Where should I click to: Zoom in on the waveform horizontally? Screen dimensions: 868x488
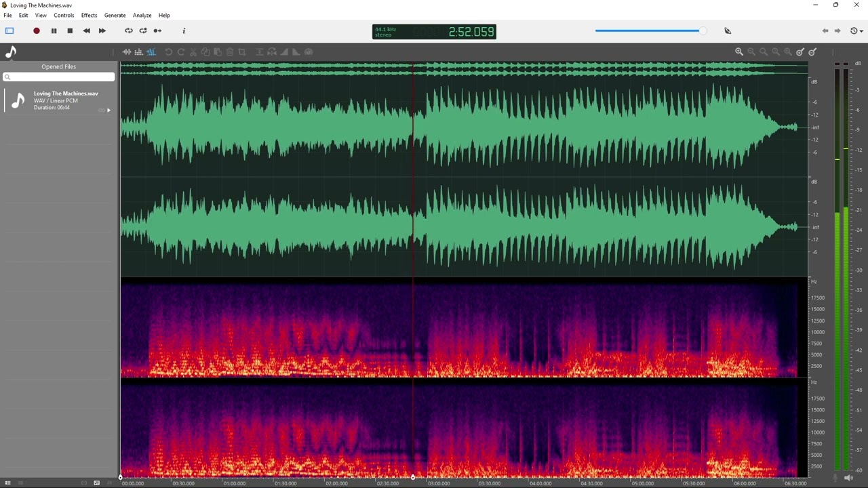(x=739, y=52)
